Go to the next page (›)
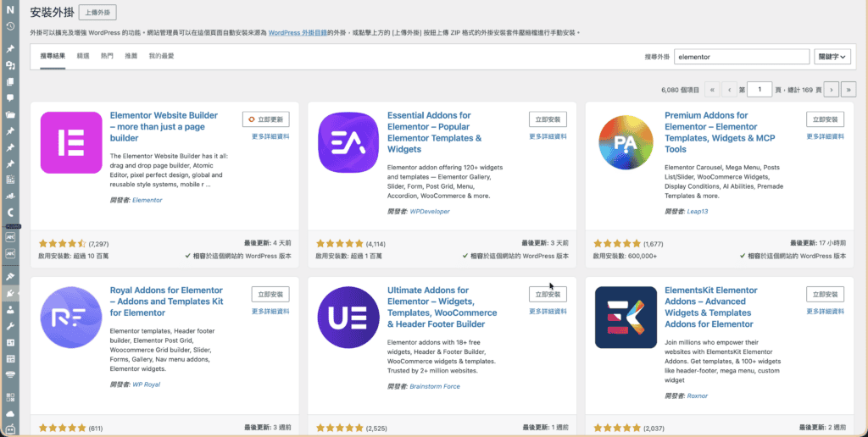868x437 pixels. [x=831, y=89]
